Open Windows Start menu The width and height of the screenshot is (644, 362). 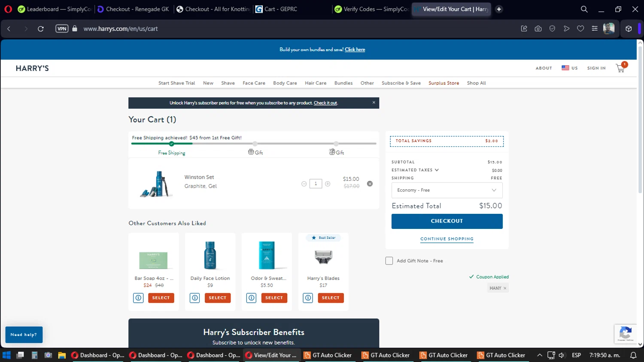coord(6,355)
